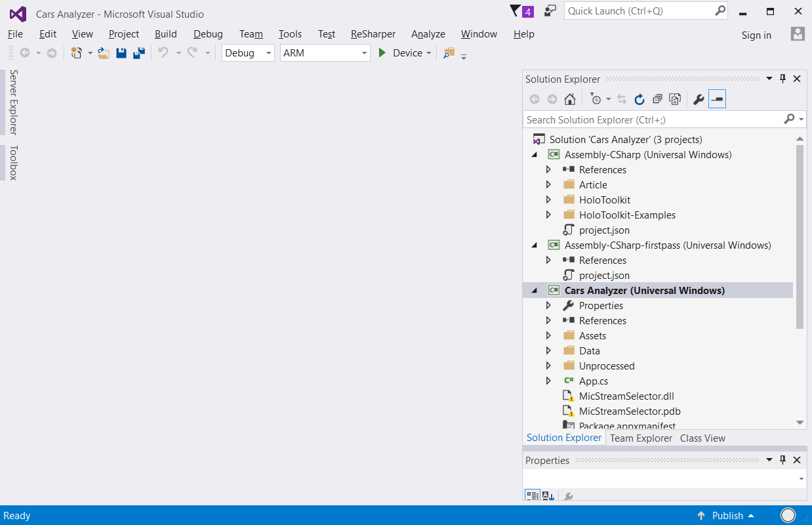Click the Device run button label
812x525 pixels.
click(x=407, y=53)
